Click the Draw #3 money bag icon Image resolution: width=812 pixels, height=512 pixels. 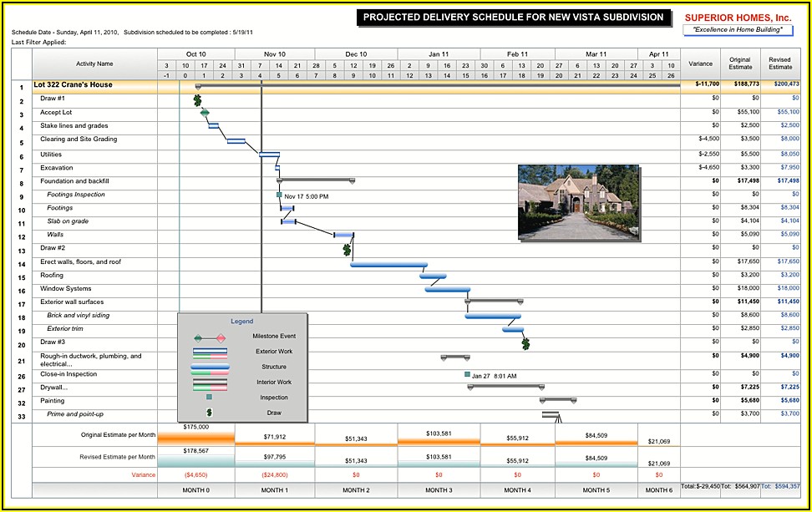[525, 342]
